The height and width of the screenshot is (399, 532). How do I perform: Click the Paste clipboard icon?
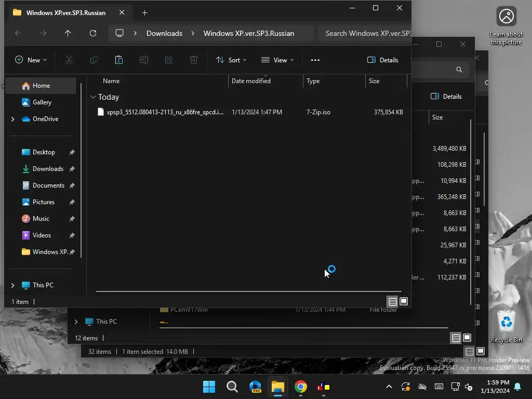click(119, 60)
